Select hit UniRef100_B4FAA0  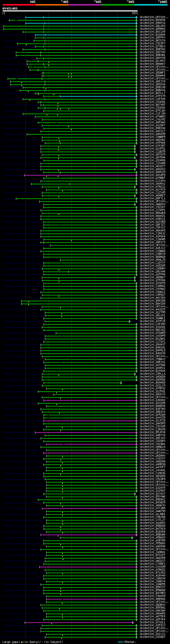tap(152, 123)
